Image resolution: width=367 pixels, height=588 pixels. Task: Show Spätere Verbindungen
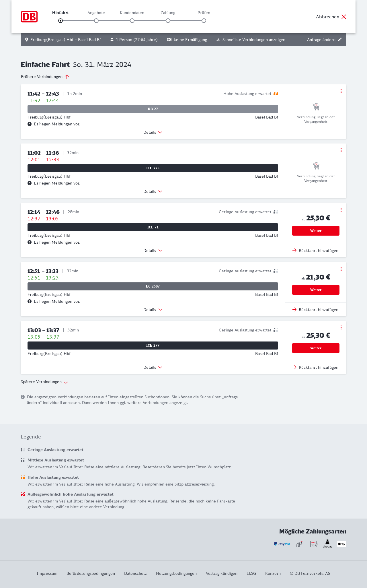pos(44,382)
